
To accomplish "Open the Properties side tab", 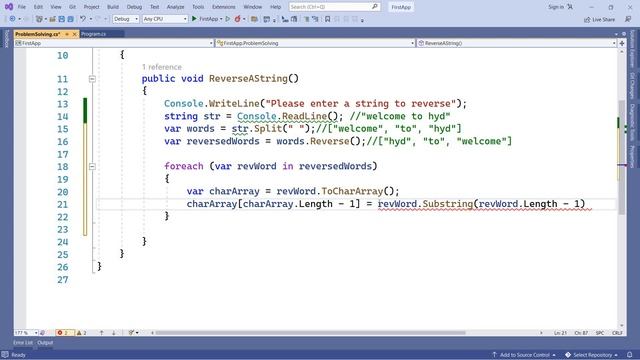I will [x=633, y=156].
